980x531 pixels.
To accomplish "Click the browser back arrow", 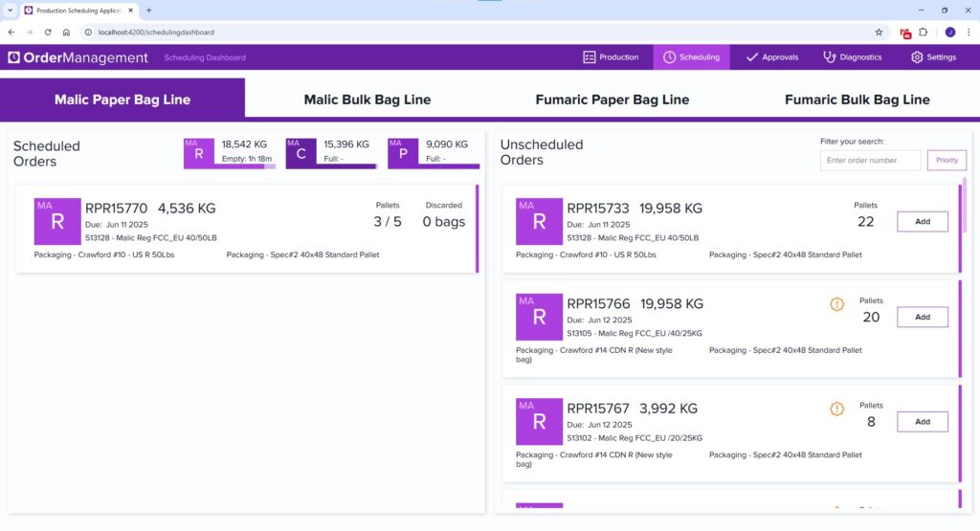I will (11, 32).
